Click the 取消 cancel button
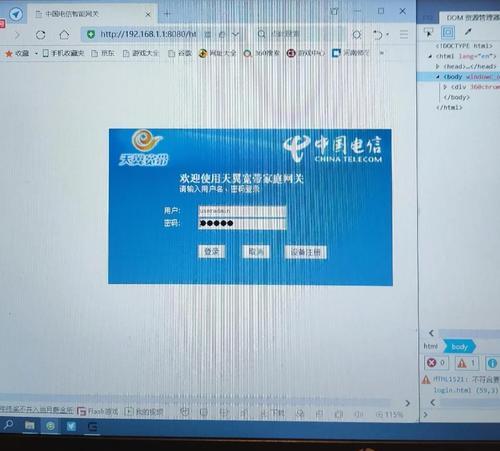Viewport: 500px width, 451px height. [x=256, y=252]
